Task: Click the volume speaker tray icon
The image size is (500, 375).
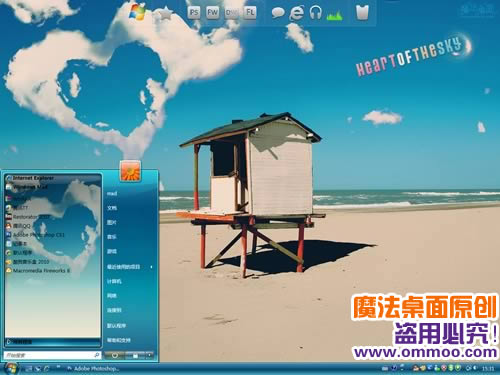Action: (x=474, y=368)
